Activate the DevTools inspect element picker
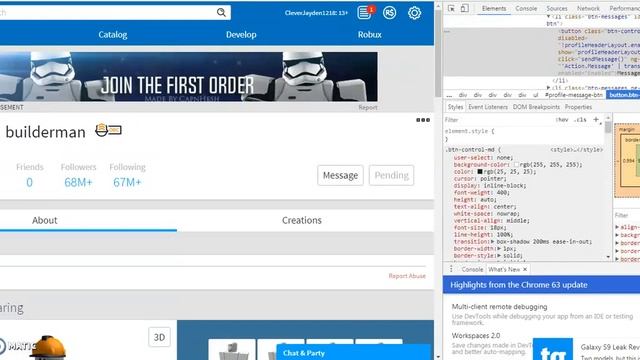This screenshot has width=640, height=360. point(451,8)
